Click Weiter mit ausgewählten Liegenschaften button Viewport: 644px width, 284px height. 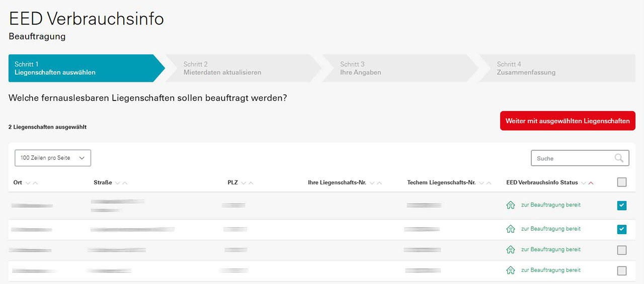click(568, 121)
